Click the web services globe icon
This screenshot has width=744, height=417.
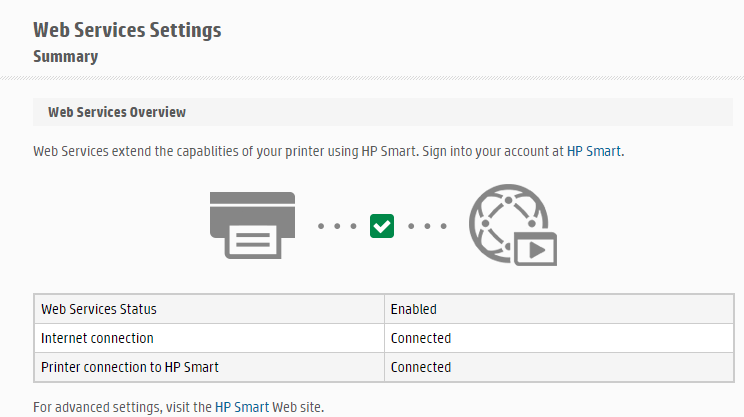click(512, 225)
